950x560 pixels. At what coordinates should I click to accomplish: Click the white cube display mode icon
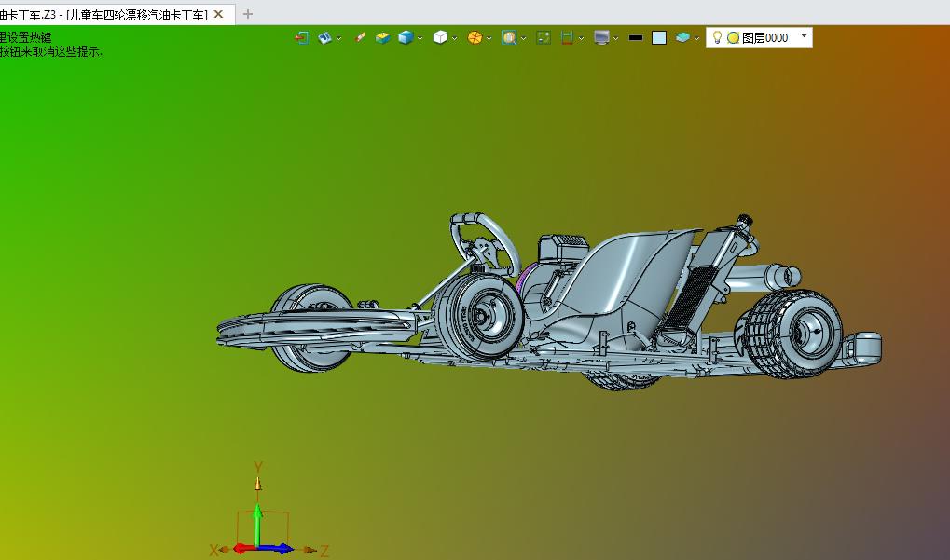coord(440,38)
